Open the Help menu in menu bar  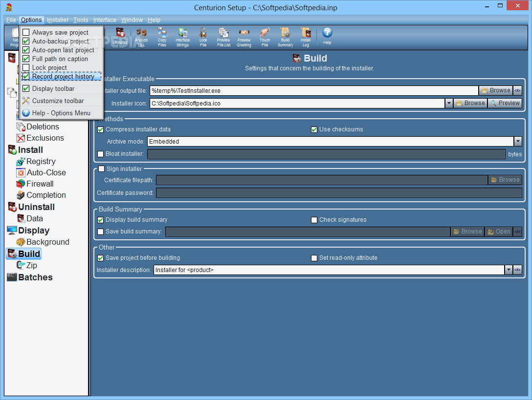pyautogui.click(x=154, y=20)
